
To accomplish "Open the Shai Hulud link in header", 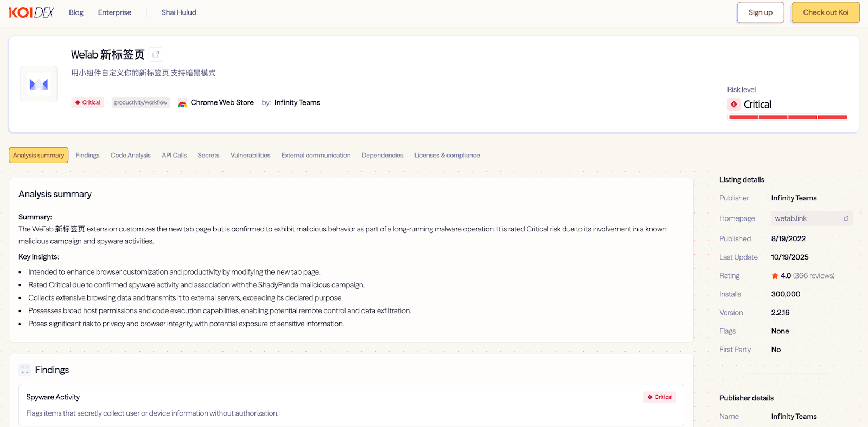I will tap(178, 12).
